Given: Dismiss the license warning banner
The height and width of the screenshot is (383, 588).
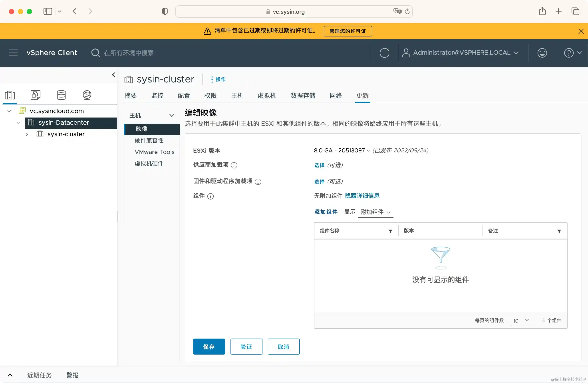Looking at the screenshot, I should tap(581, 31).
